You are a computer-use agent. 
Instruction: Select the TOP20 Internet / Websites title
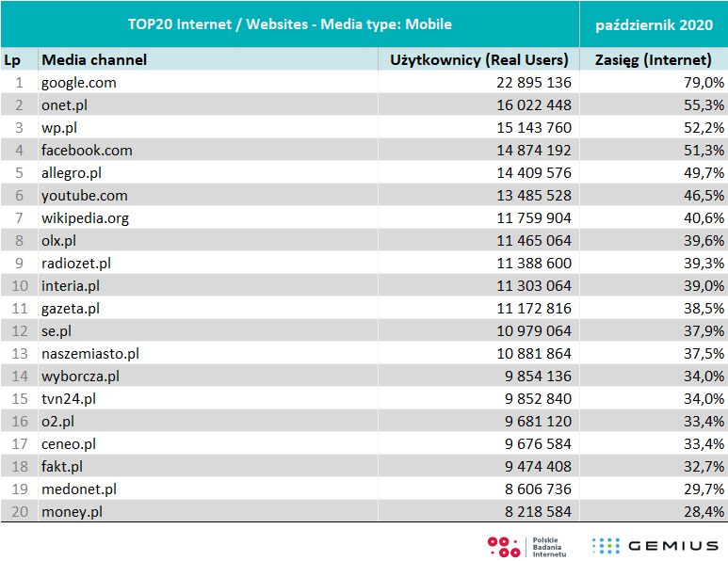[x=290, y=24]
